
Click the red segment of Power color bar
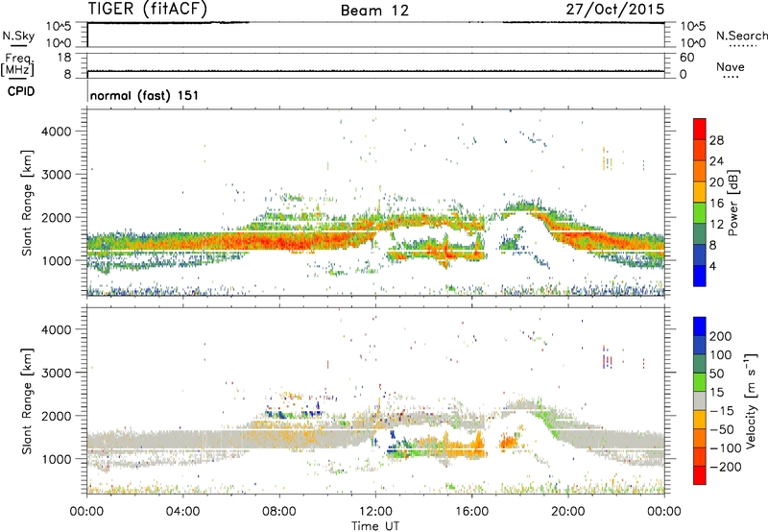point(700,129)
